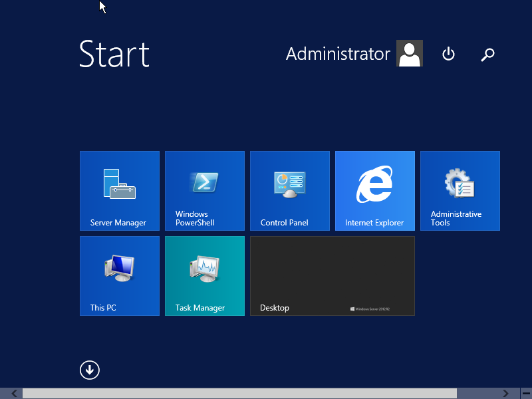Click the Start heading text
Screen dimensions: 532x399
[113, 55]
